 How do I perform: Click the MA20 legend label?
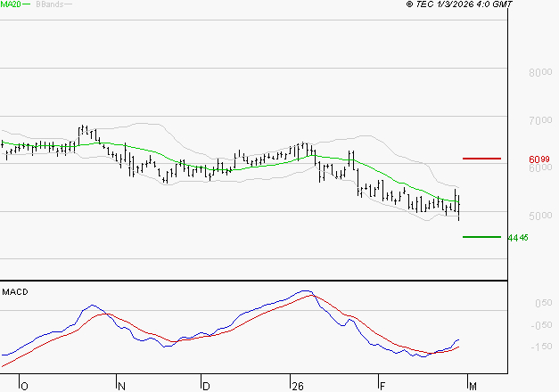(x=11, y=4)
